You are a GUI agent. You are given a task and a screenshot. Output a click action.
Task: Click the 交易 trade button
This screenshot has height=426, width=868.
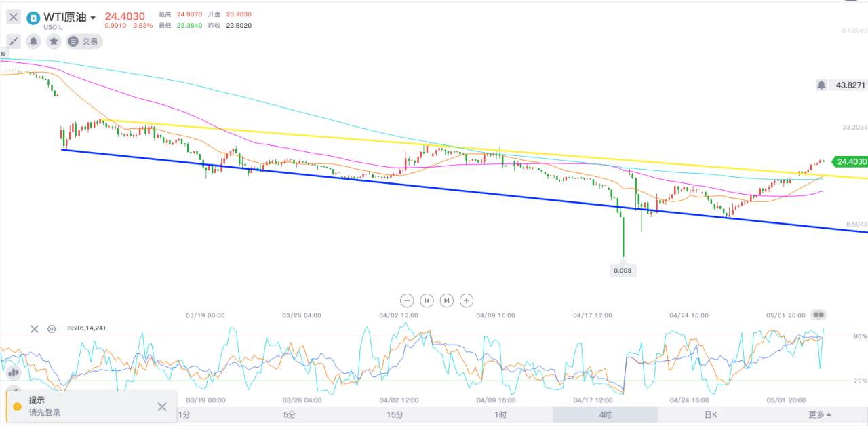(84, 41)
